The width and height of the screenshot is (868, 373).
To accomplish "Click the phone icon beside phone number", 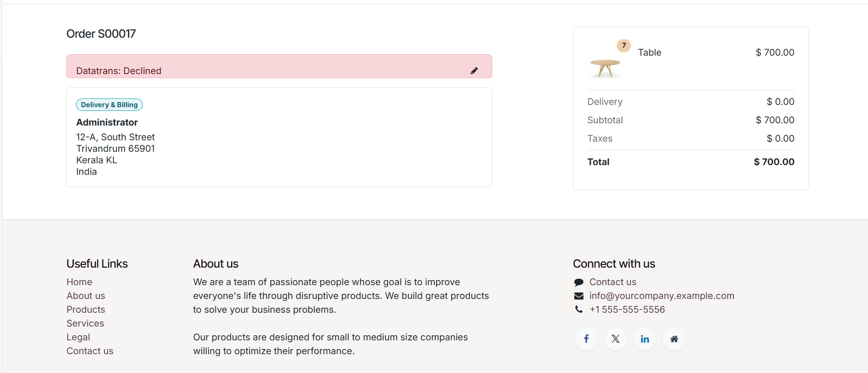I will (579, 310).
